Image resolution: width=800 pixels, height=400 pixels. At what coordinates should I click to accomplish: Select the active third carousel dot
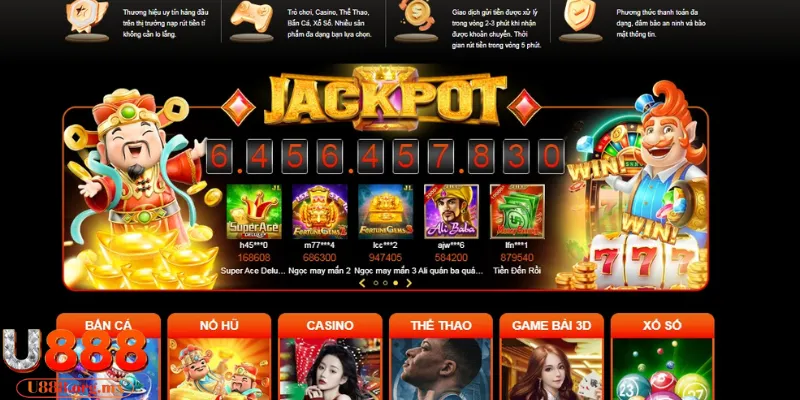tap(395, 283)
